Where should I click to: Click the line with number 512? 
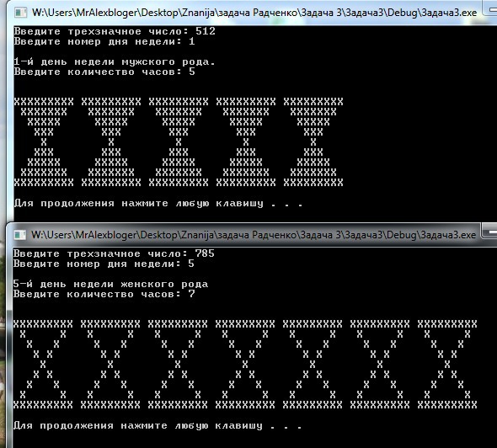pos(115,31)
